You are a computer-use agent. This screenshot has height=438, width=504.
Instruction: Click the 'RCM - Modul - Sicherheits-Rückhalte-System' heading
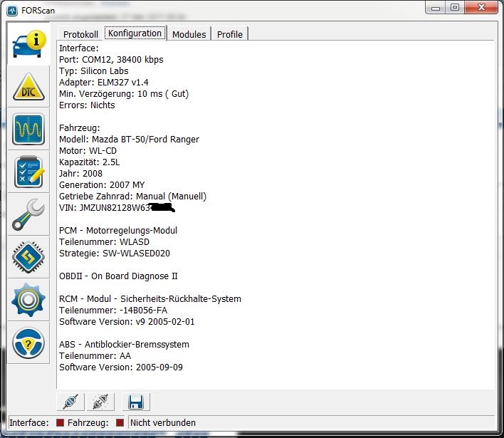(x=150, y=298)
